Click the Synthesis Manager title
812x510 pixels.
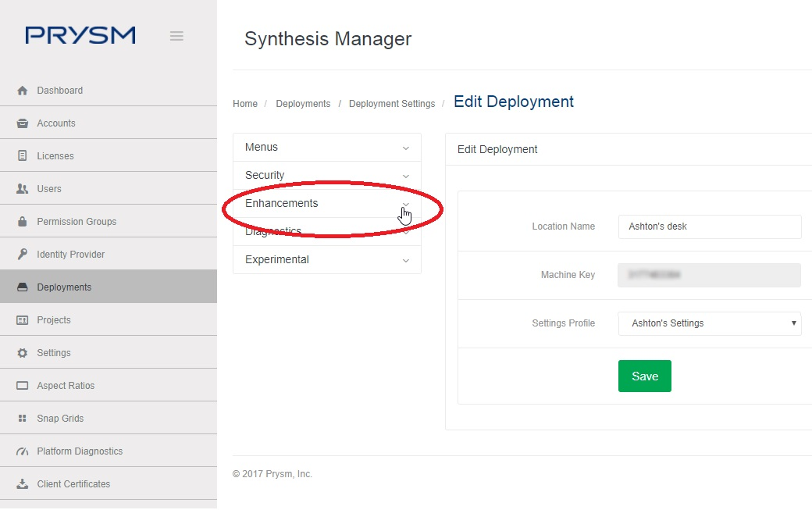(x=328, y=39)
